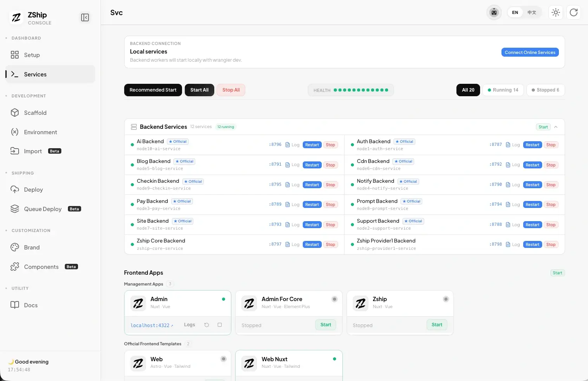Click the Pay Backend Official badge
This screenshot has width=588, height=381.
point(182,201)
